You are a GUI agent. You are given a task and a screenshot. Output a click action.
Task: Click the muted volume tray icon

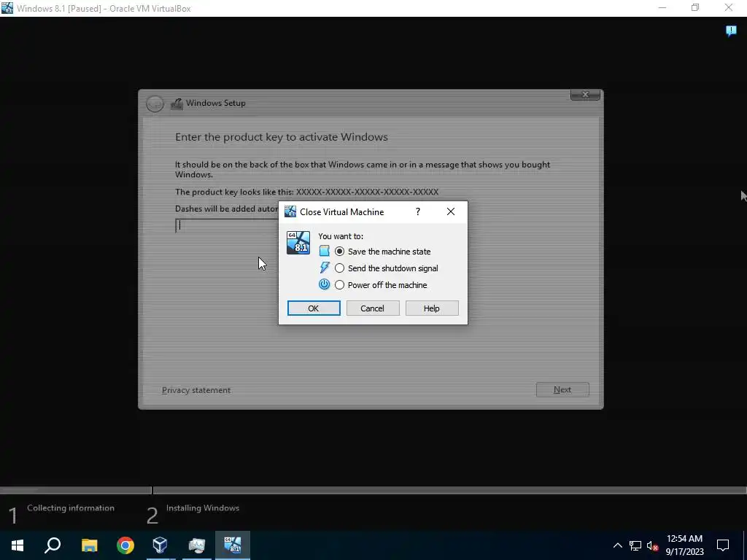click(652, 545)
